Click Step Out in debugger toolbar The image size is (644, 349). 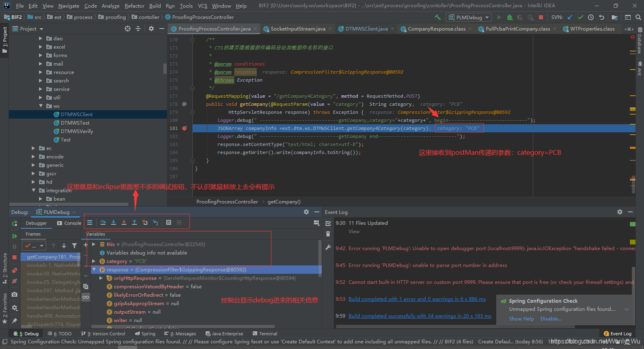[134, 222]
